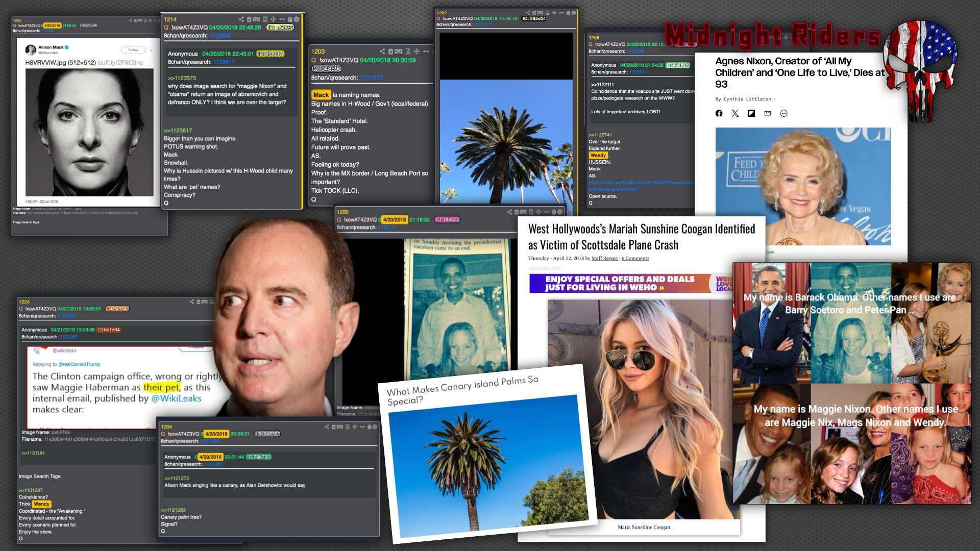The image size is (980, 551).
Task: Expand Cynthia Littleton author dropdown
Action: tap(774, 99)
